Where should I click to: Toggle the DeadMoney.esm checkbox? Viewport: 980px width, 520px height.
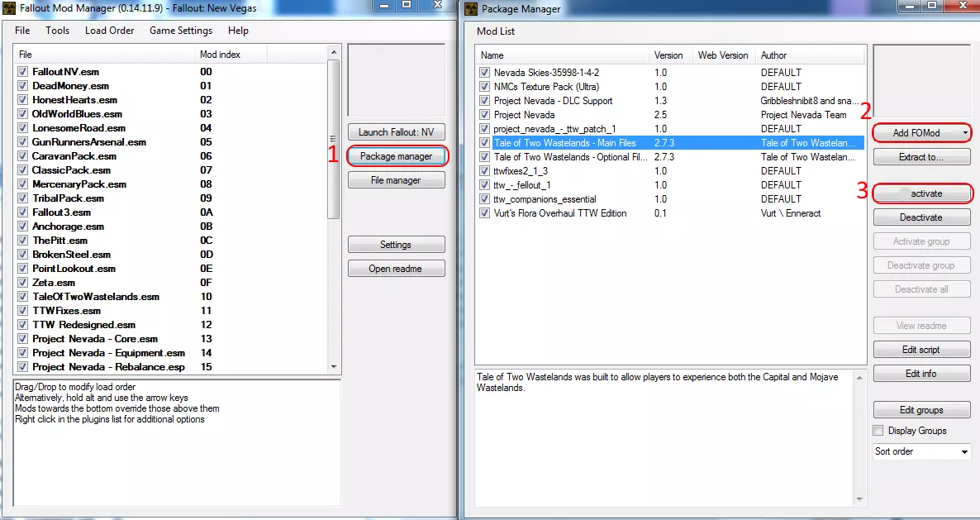(x=23, y=86)
